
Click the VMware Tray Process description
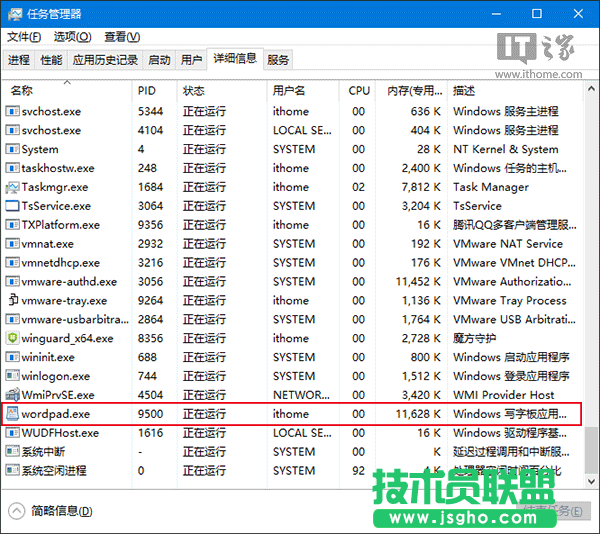tap(509, 301)
